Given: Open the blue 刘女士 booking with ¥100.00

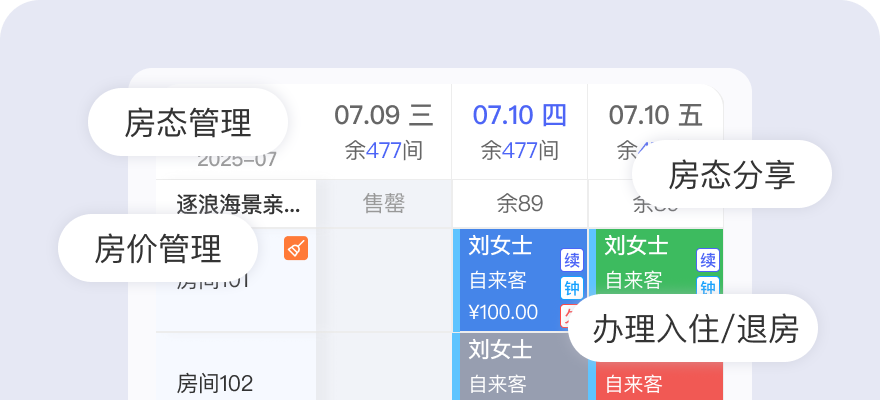Looking at the screenshot, I should [x=520, y=280].
